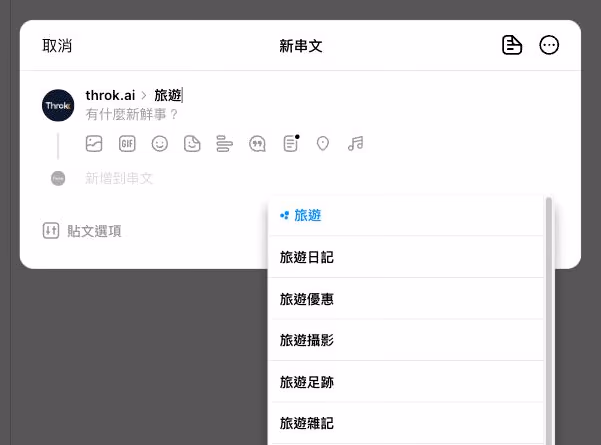Select the highlighted 旅遊 topic suggestion
Screen dimensions: 601x445
point(406,215)
